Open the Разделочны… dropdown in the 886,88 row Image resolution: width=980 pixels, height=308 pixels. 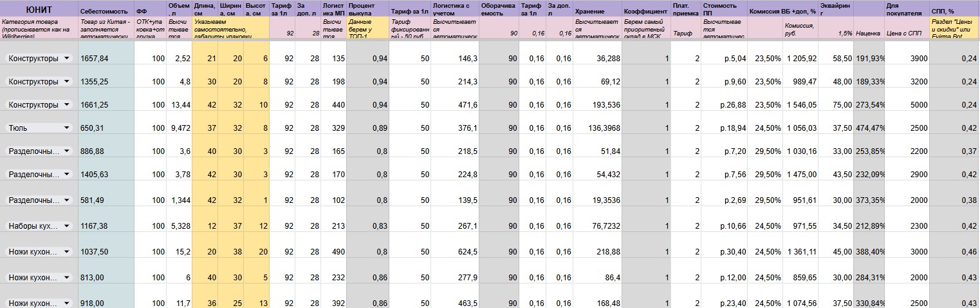[x=66, y=151]
